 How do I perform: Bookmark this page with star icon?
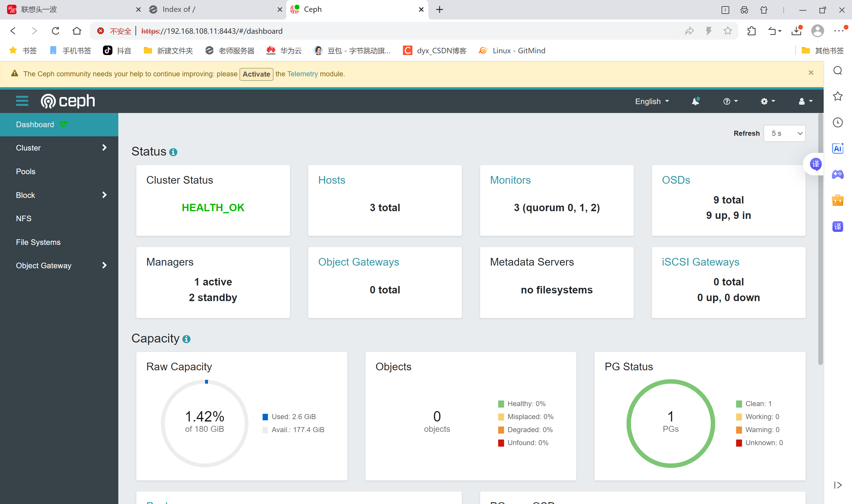coord(727,31)
